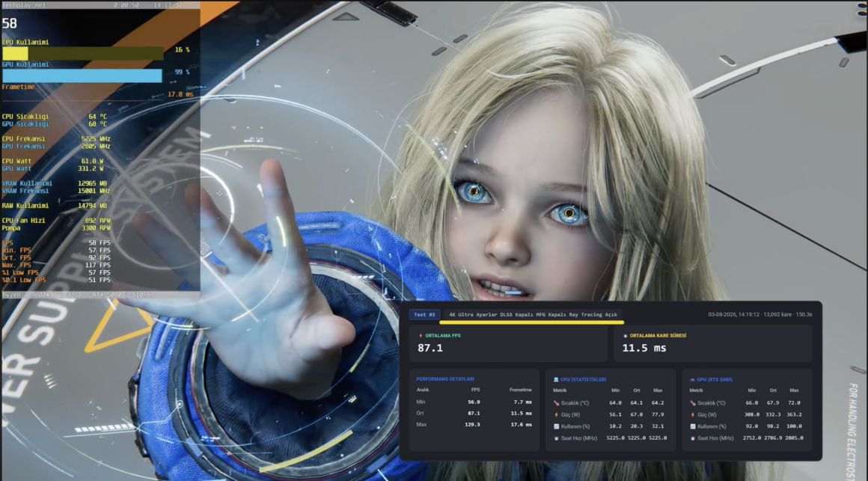
Task: Click the GPU Güç average value 332.3
Action: coord(773,414)
